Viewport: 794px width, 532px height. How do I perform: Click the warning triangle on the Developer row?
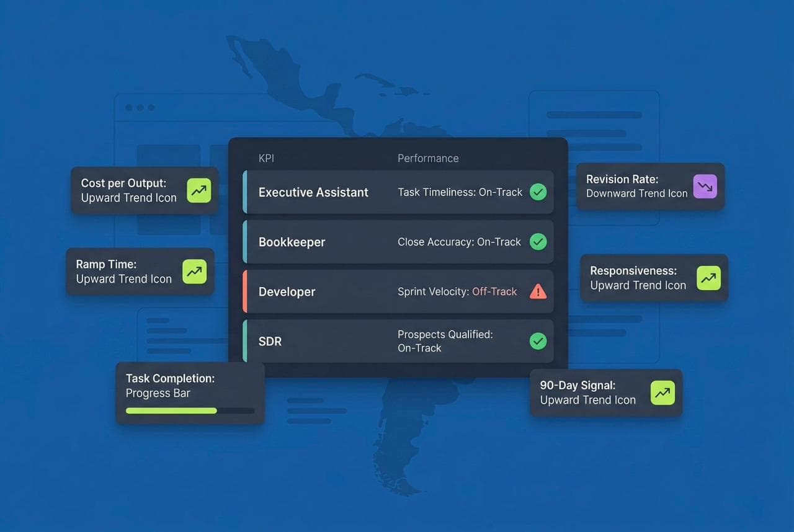538,291
